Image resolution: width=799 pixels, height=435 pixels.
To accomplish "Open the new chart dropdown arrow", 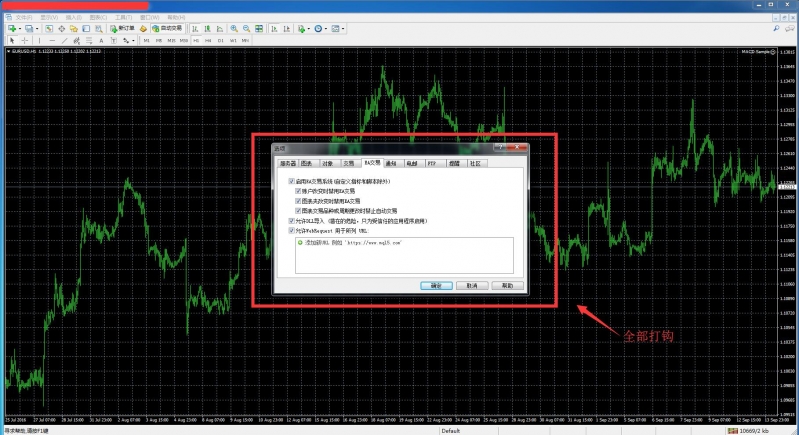I will click(18, 29).
